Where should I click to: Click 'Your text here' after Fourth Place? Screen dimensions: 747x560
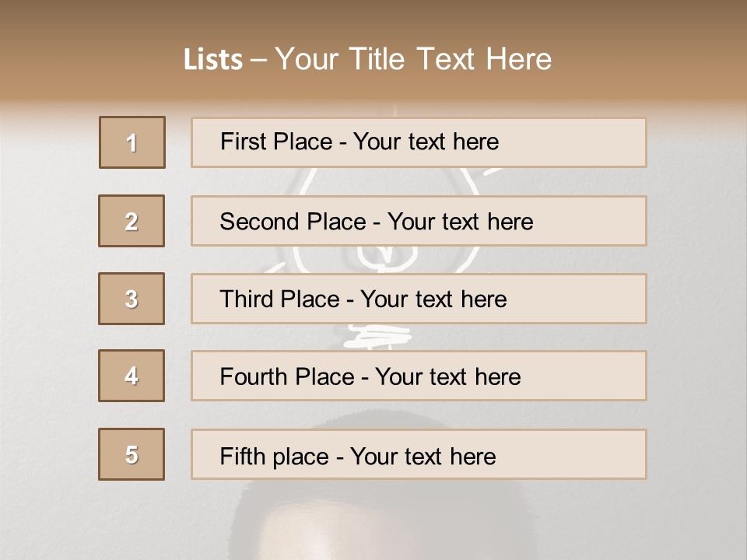click(x=447, y=377)
